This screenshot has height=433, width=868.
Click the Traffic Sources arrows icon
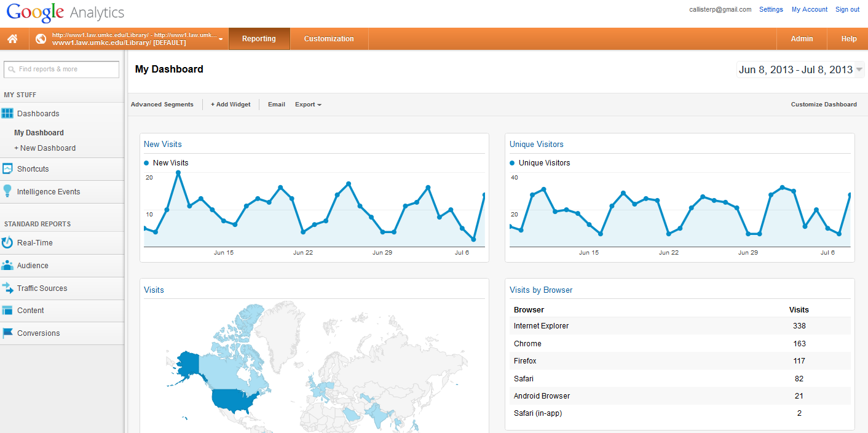tap(7, 288)
